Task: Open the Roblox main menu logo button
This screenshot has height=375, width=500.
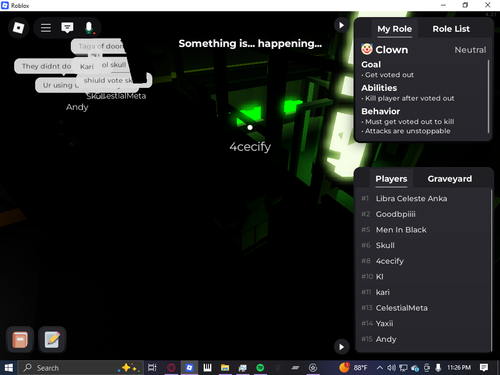Action: coord(18,28)
